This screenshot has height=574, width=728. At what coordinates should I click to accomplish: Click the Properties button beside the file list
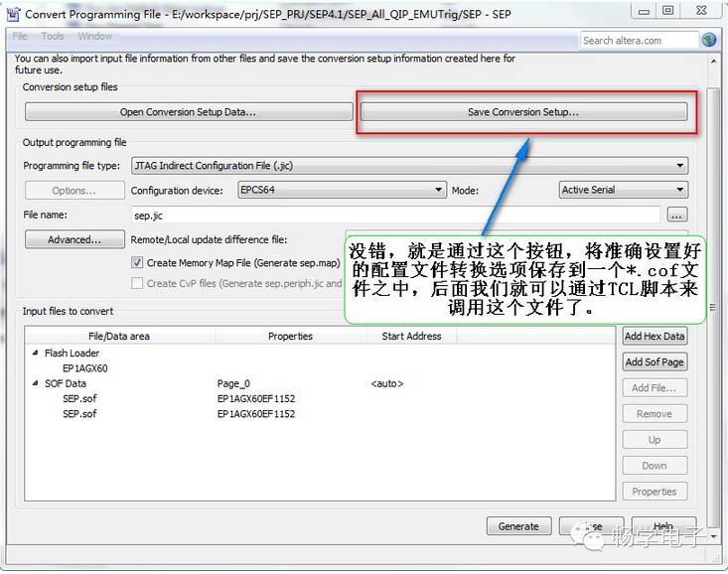click(655, 492)
